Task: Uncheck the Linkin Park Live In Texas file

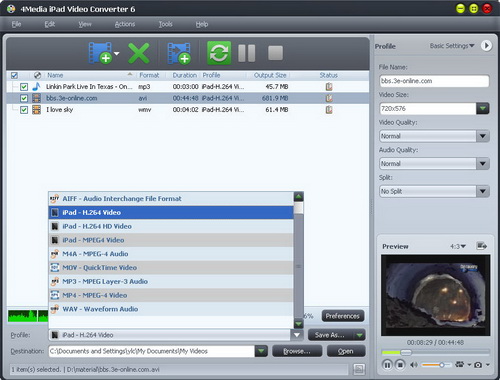Action: point(24,87)
